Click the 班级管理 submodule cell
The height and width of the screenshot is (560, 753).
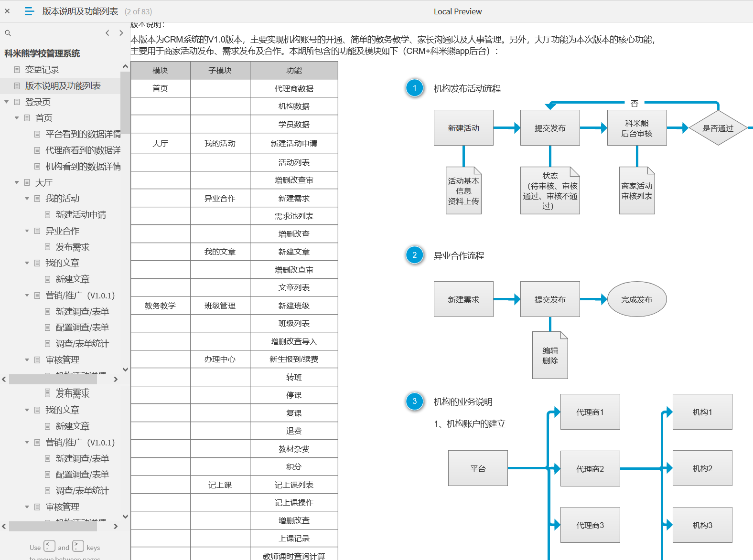(x=220, y=306)
